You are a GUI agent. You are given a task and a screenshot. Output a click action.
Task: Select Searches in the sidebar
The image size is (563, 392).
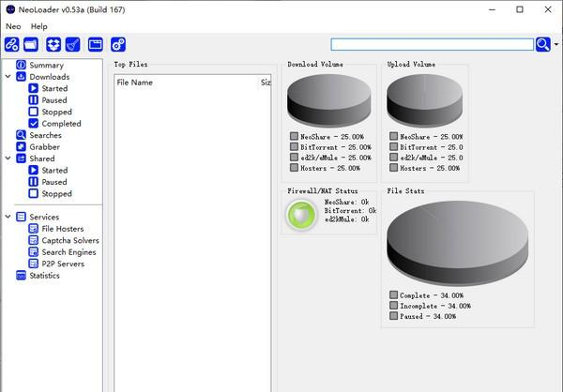click(x=45, y=135)
